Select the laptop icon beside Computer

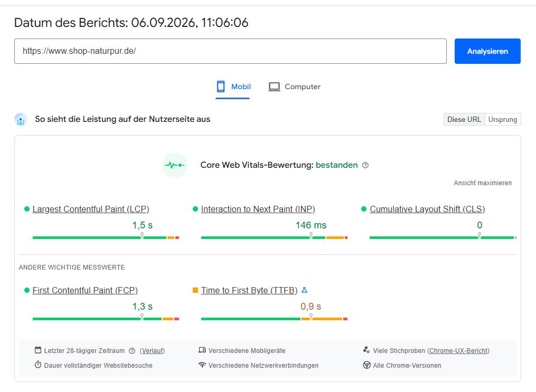(x=274, y=87)
